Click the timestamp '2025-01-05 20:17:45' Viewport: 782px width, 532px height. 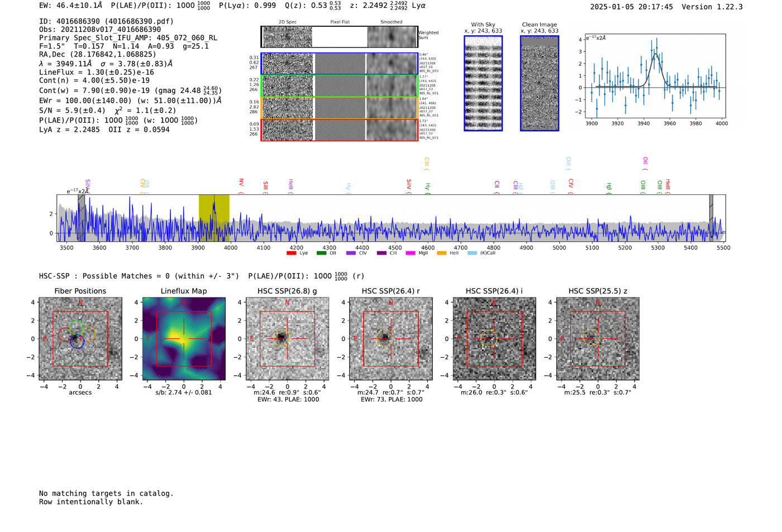tap(631, 7)
